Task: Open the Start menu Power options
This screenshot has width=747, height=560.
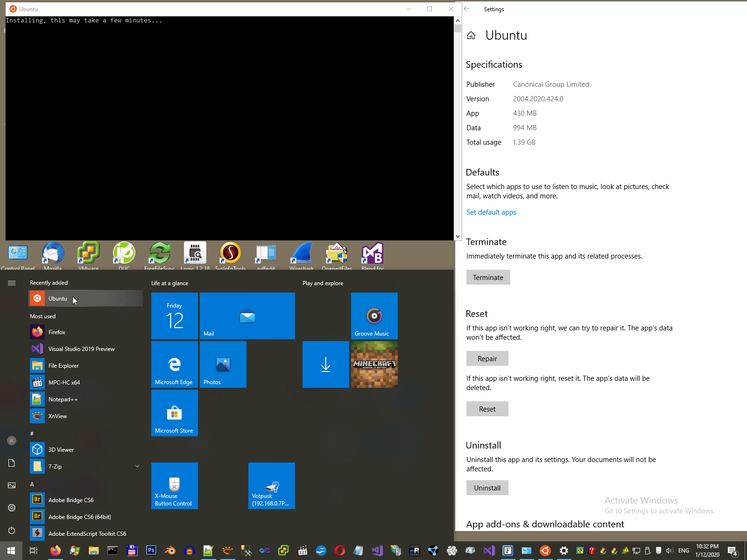Action: click(x=12, y=530)
